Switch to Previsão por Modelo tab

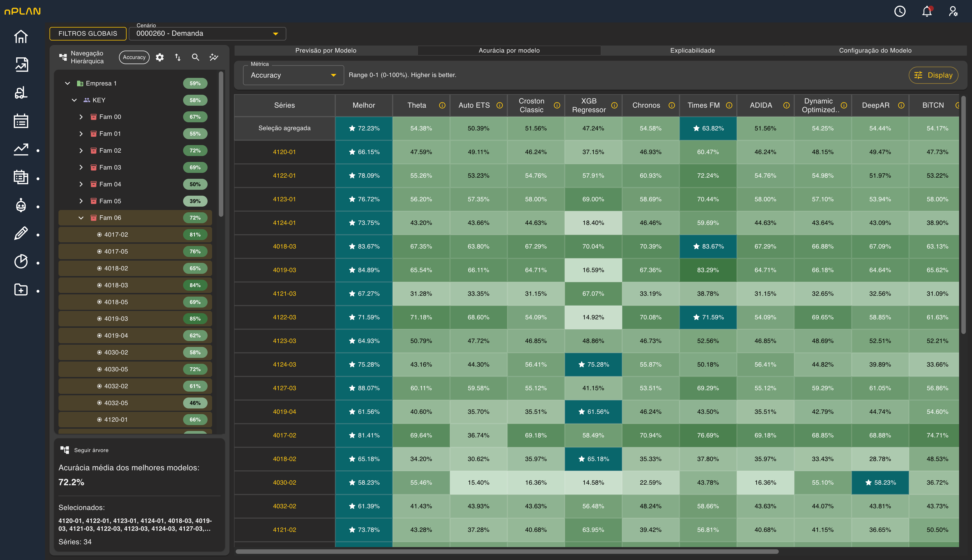(325, 50)
